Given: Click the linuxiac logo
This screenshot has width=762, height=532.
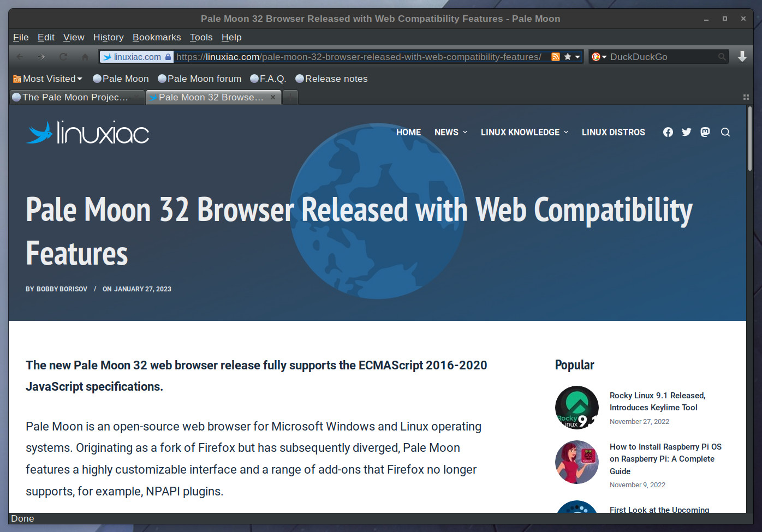Looking at the screenshot, I should (87, 133).
